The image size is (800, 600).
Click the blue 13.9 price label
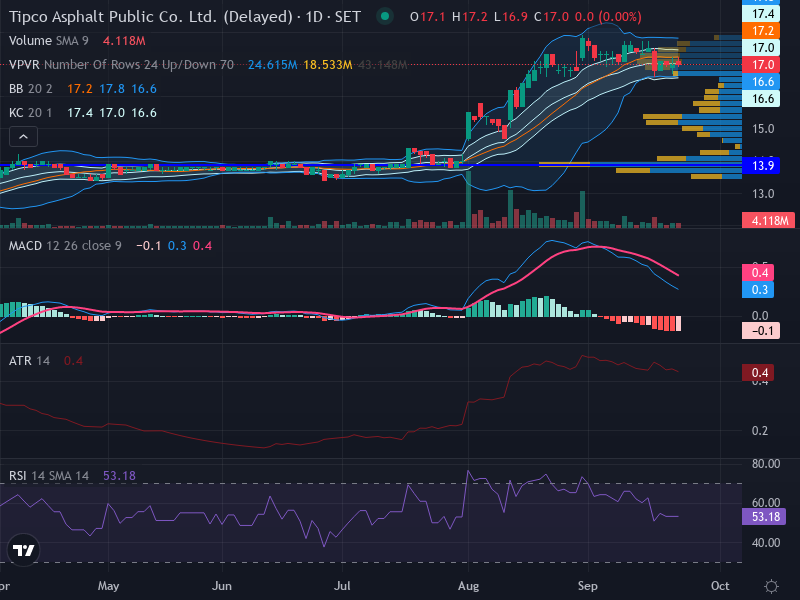761,166
